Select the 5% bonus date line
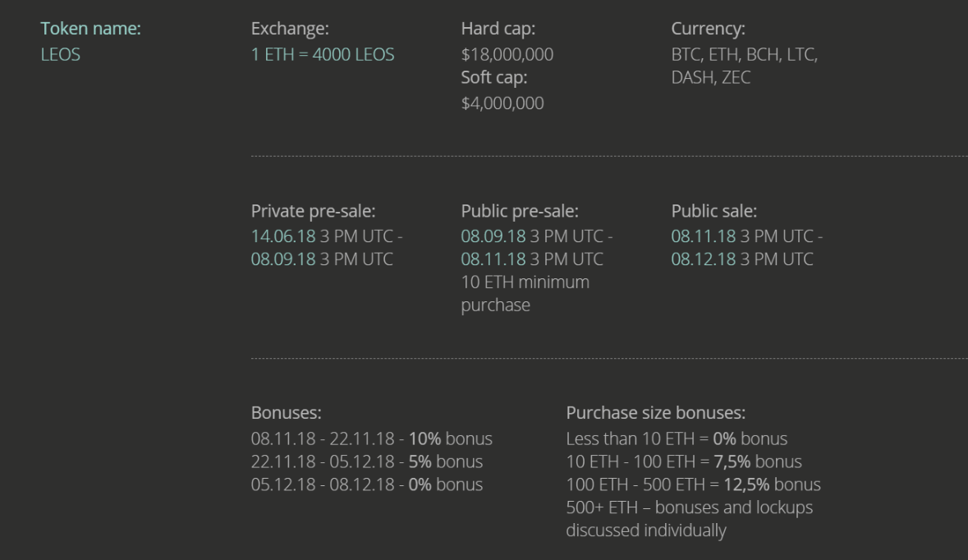 [x=366, y=461]
